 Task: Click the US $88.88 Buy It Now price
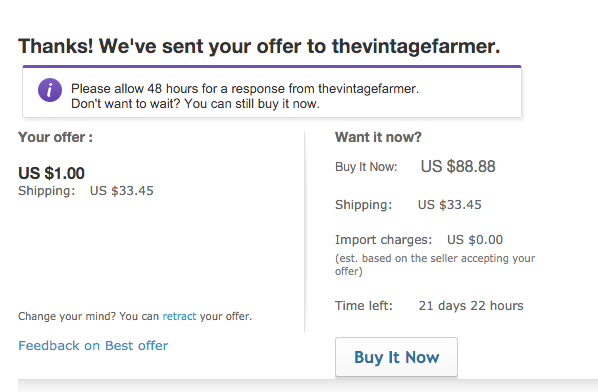pyautogui.click(x=458, y=166)
